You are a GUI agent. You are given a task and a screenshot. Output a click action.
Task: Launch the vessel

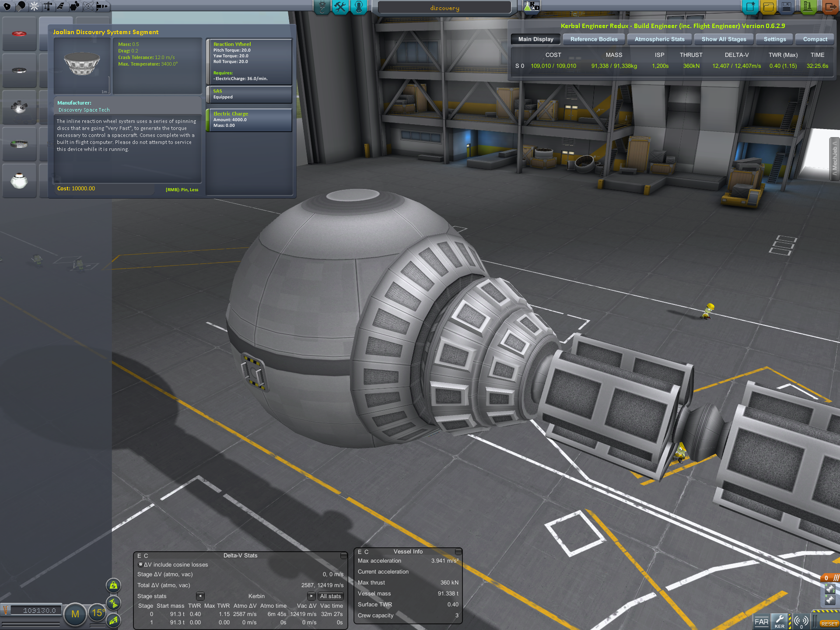click(808, 7)
